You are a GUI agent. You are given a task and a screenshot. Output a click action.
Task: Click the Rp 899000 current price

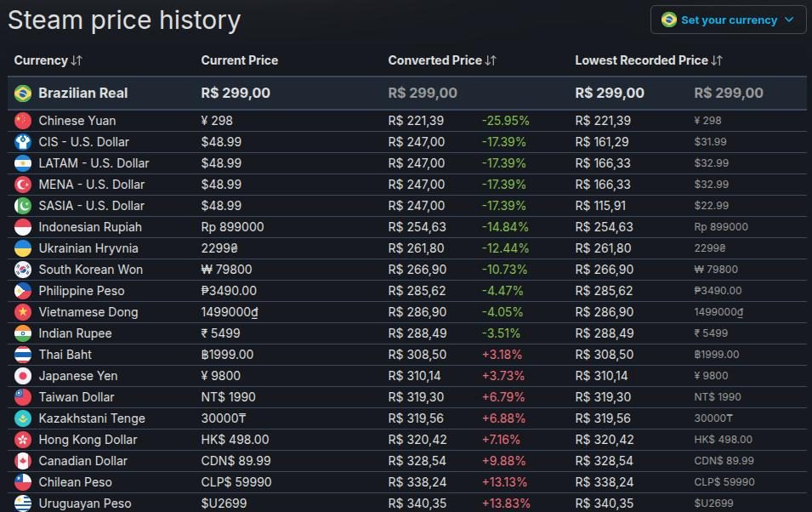232,227
